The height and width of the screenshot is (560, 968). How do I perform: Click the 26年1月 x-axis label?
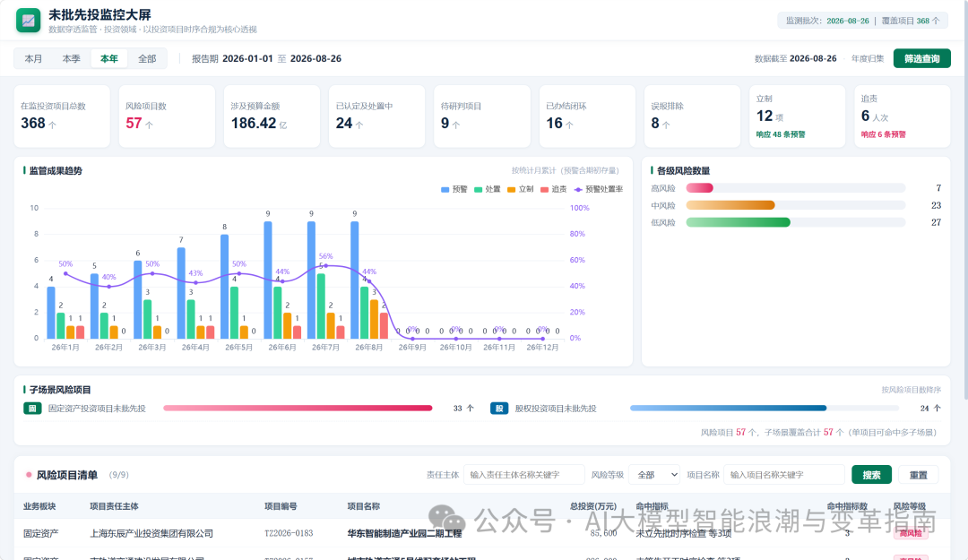65,348
